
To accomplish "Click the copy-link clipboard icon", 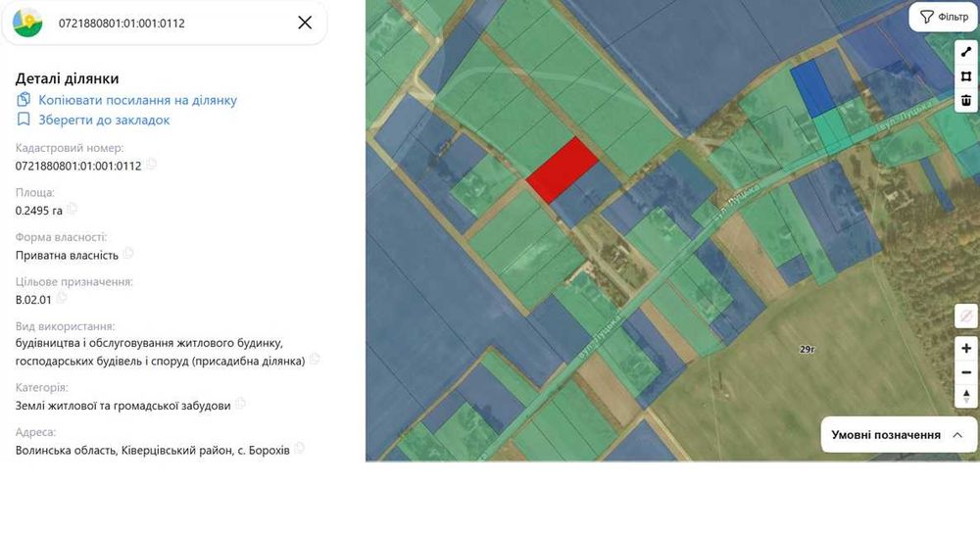I will point(24,99).
